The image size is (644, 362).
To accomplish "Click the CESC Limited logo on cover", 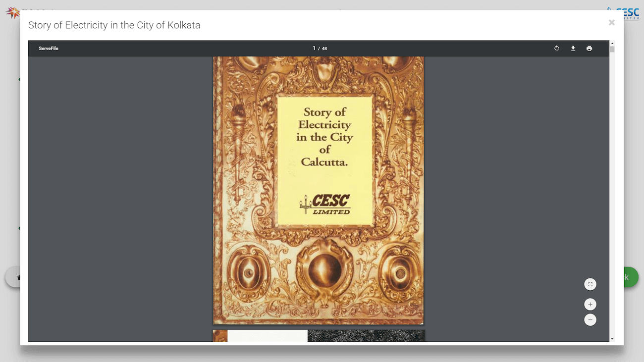I will click(x=325, y=204).
